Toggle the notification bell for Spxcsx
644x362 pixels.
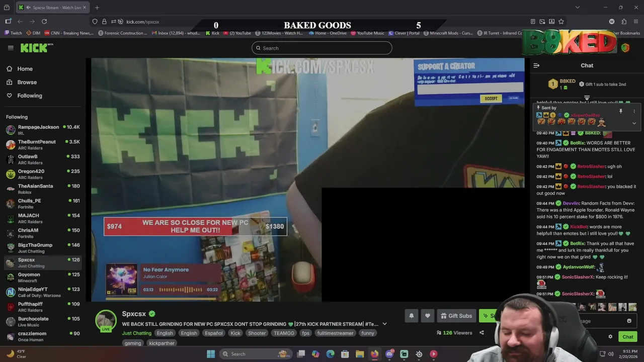pyautogui.click(x=411, y=316)
